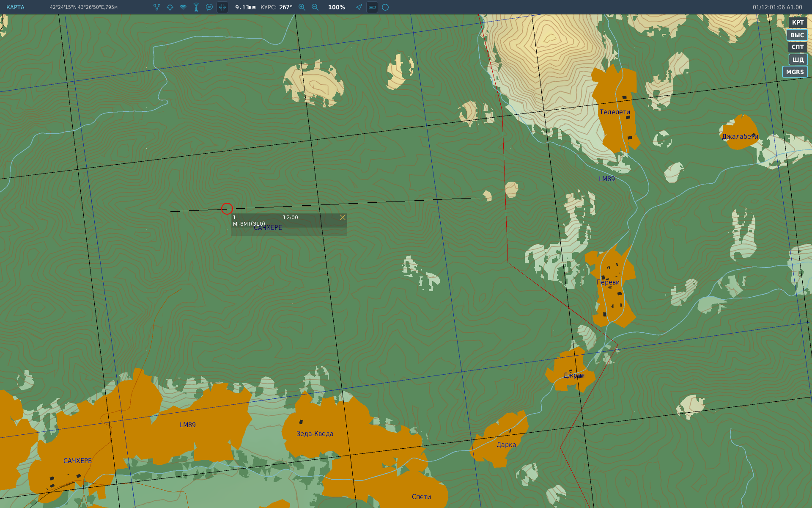812x508 pixels.
Task: Toggle the ШД coordinate format
Action: tap(798, 60)
